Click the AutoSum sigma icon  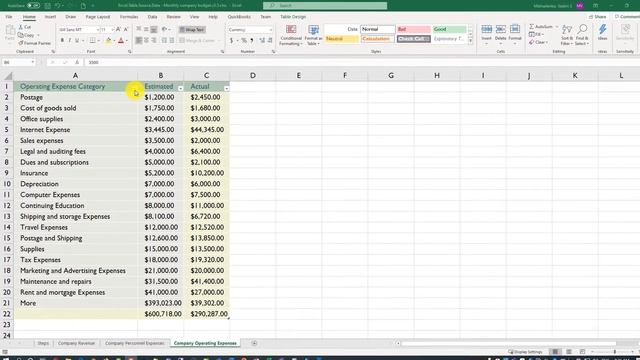[x=531, y=27]
